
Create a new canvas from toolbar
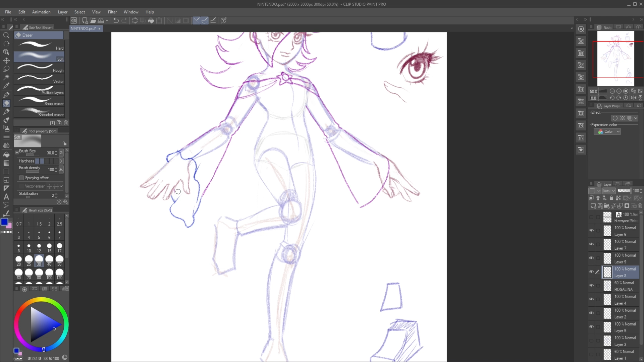point(85,20)
